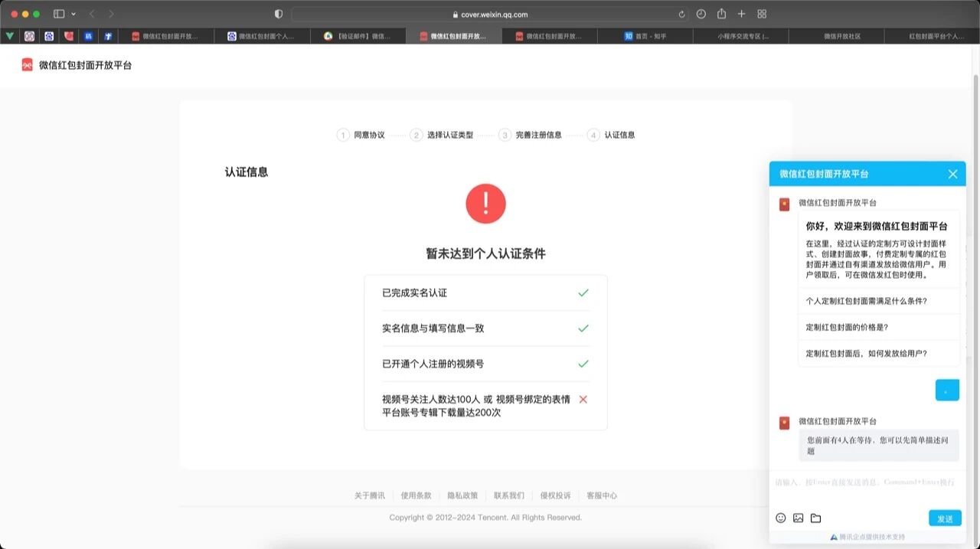Click the cover.weixin.qq.com address bar
980x549 pixels.
point(490,14)
